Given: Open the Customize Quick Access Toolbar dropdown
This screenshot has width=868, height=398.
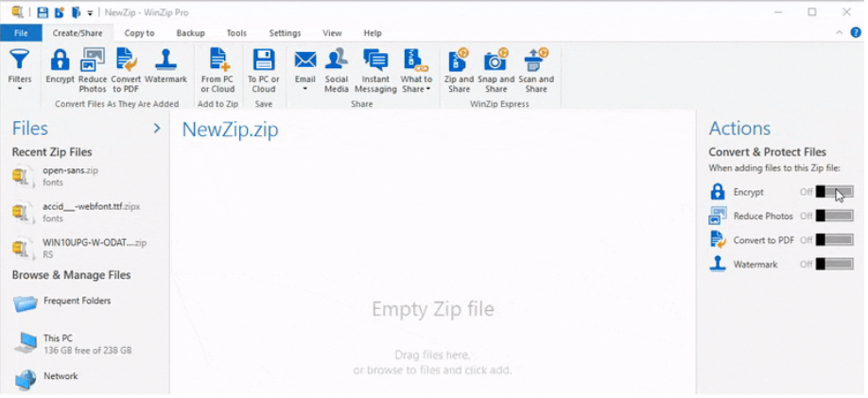Looking at the screenshot, I should [x=90, y=12].
